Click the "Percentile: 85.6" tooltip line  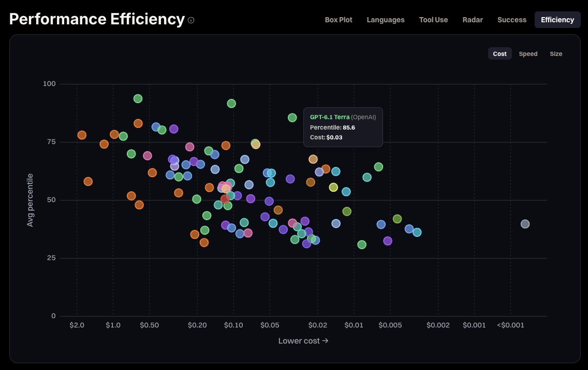[x=332, y=127]
